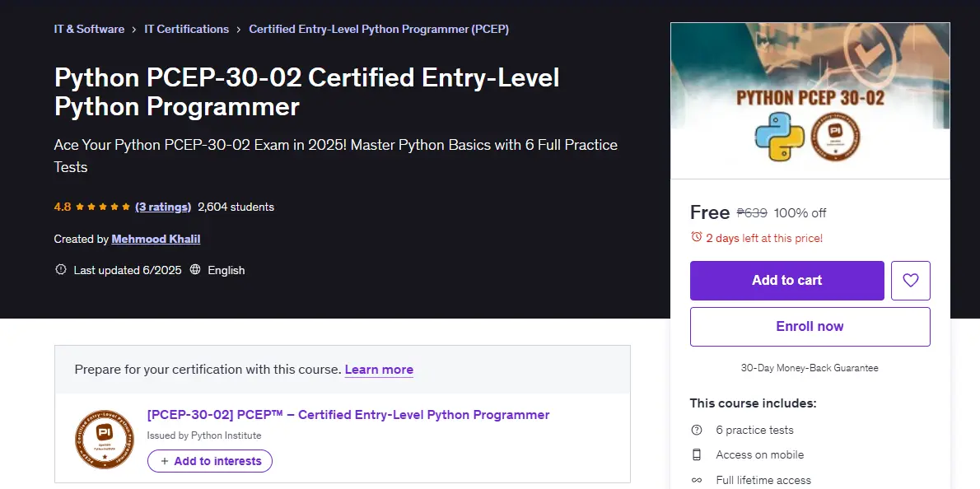Click the PCEP certification badge image
The image size is (980, 489).
(105, 440)
